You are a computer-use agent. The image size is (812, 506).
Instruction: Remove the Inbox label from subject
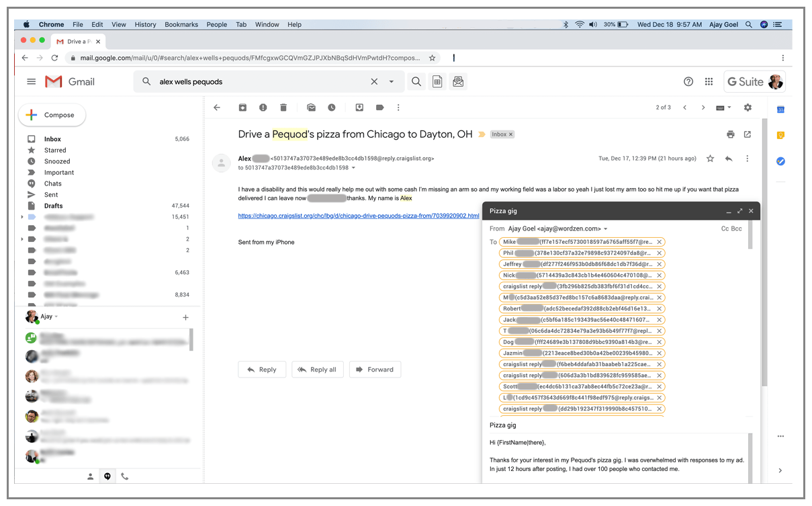tap(510, 134)
